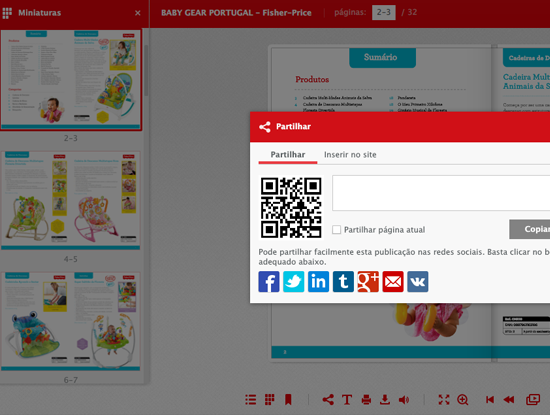Click BABY GEAR PORTUGAL title text
This screenshot has height=415, width=550.
[236, 13]
